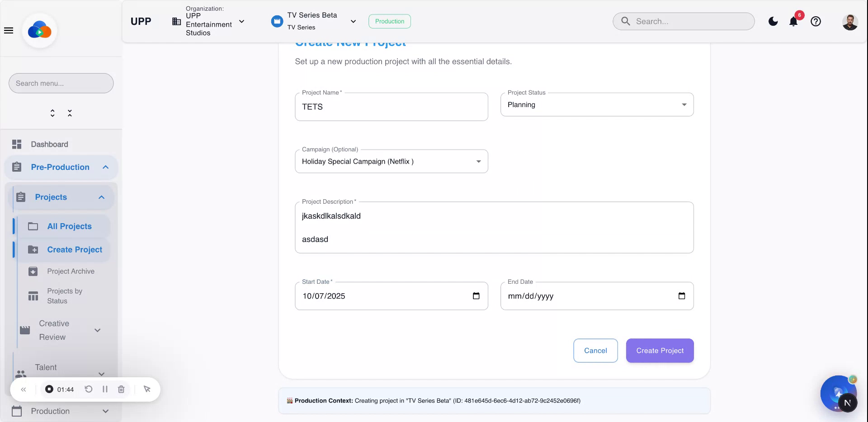
Task: Collapse all sidebar menu sections icon
Action: (70, 113)
